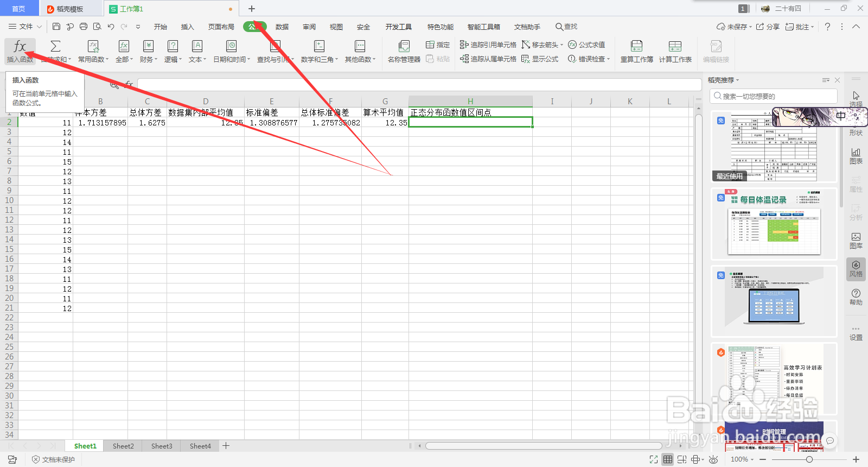Image resolution: width=868 pixels, height=467 pixels.
Task: Open 图库 gallery in the right sidebar
Action: tap(856, 241)
